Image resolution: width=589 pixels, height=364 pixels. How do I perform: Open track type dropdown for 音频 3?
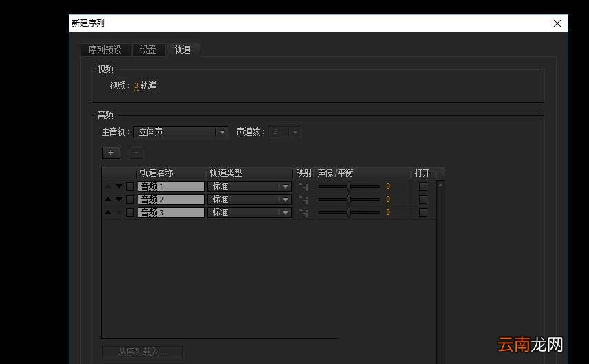[x=249, y=213]
